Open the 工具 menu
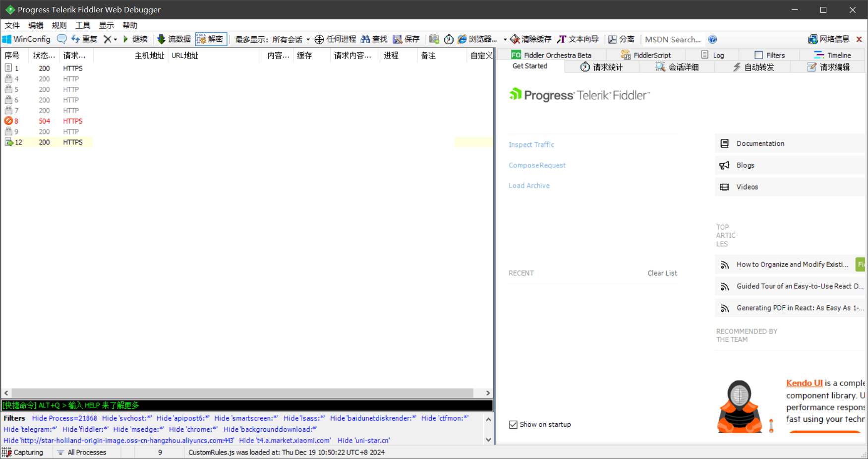 (x=83, y=25)
